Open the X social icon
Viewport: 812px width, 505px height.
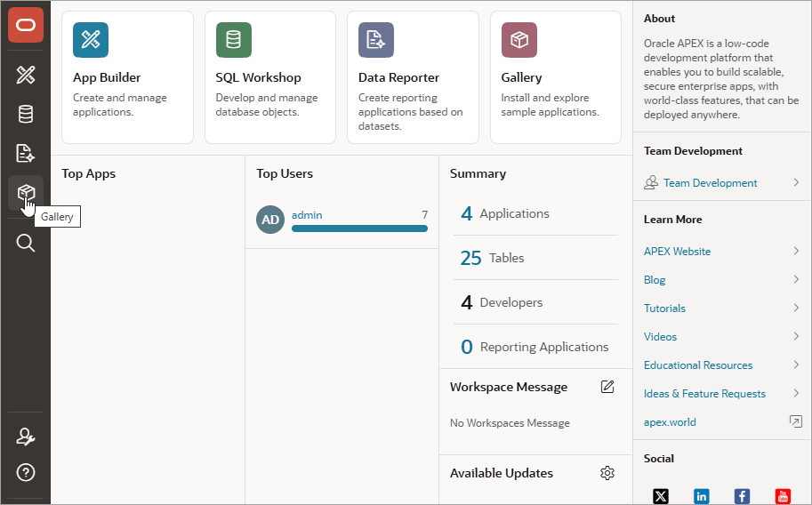[x=661, y=496]
